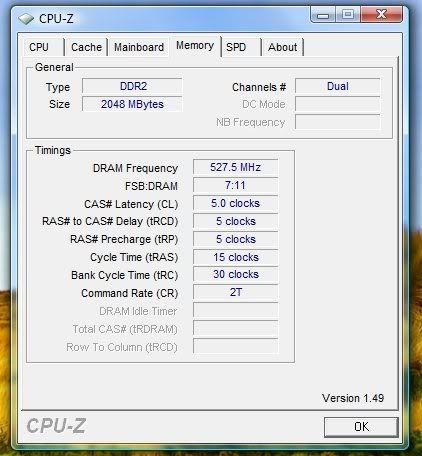The width and height of the screenshot is (422, 456).
Task: Click the empty DC Mode field
Action: (x=338, y=104)
